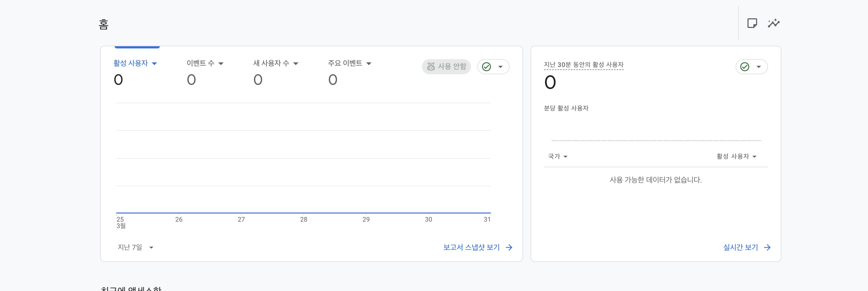This screenshot has width=868, height=291.
Task: Open the 실시간 보기 link
Action: click(740, 247)
